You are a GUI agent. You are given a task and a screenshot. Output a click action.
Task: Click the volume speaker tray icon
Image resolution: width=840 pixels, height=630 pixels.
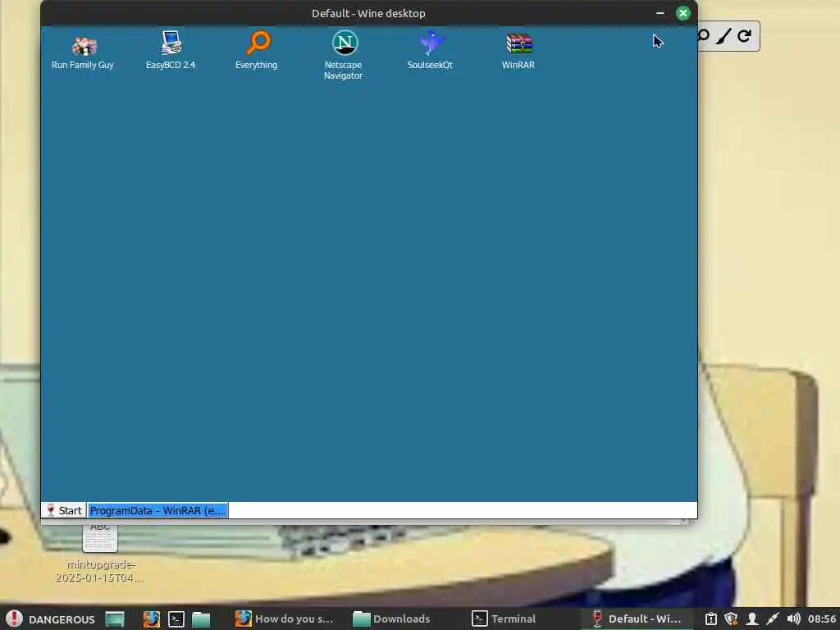[793, 619]
